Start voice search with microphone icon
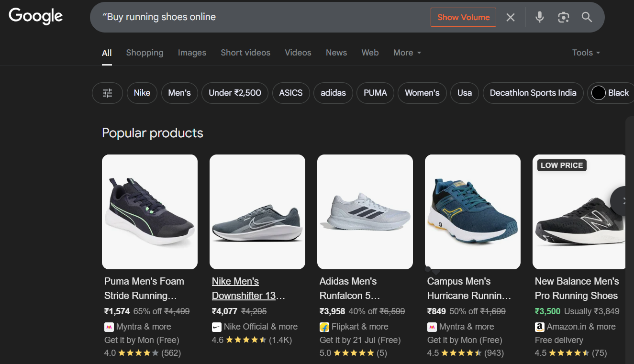The width and height of the screenshot is (634, 364). pos(540,17)
